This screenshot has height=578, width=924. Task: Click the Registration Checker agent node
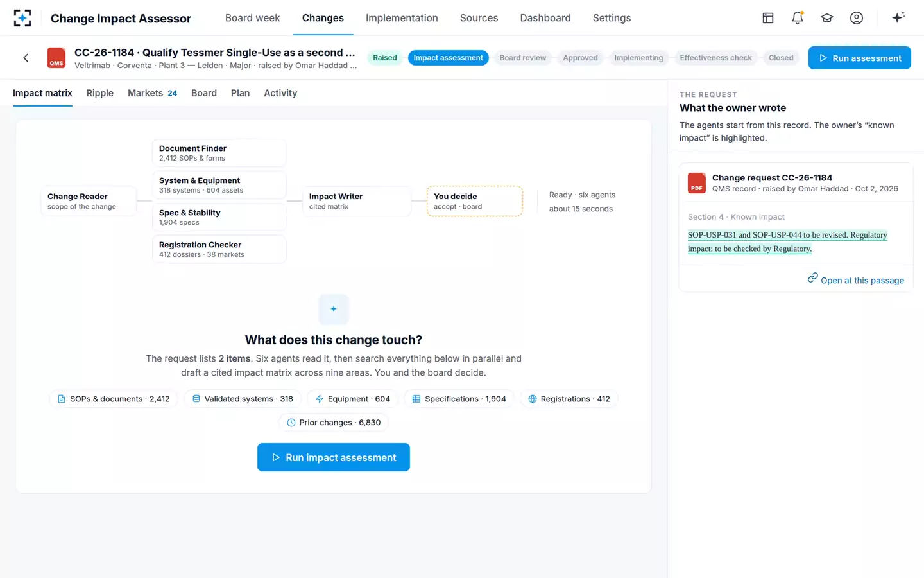tap(219, 249)
